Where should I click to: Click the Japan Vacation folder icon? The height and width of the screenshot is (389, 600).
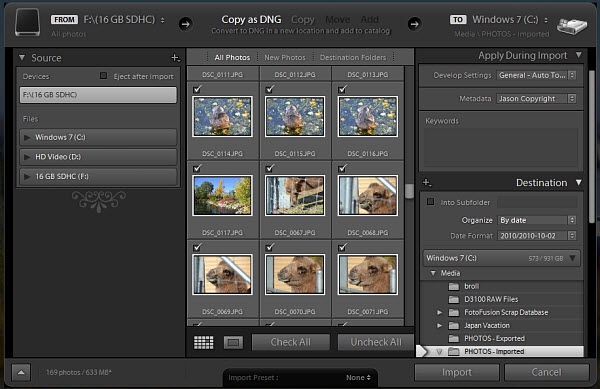click(x=453, y=326)
